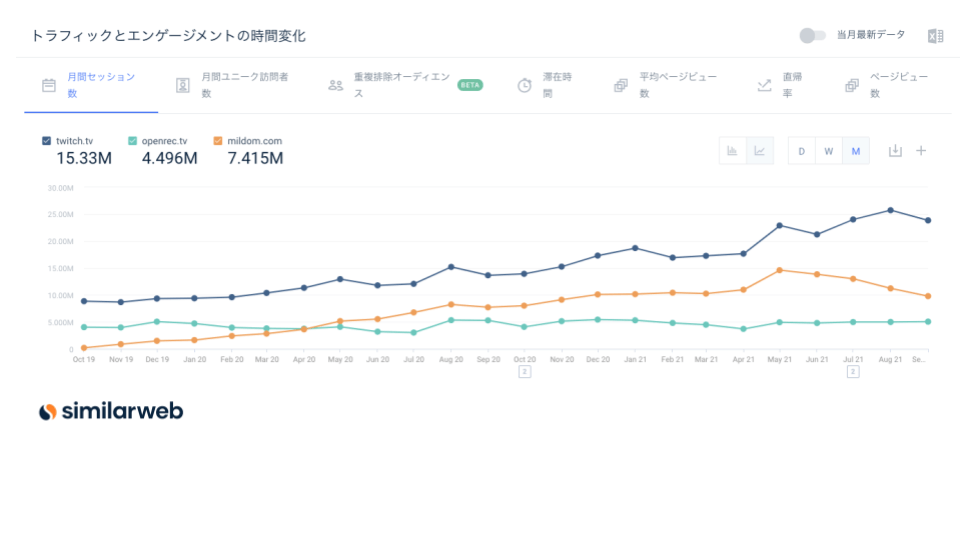This screenshot has height=540, width=960.
Task: Click the plus add icon
Action: click(x=921, y=151)
